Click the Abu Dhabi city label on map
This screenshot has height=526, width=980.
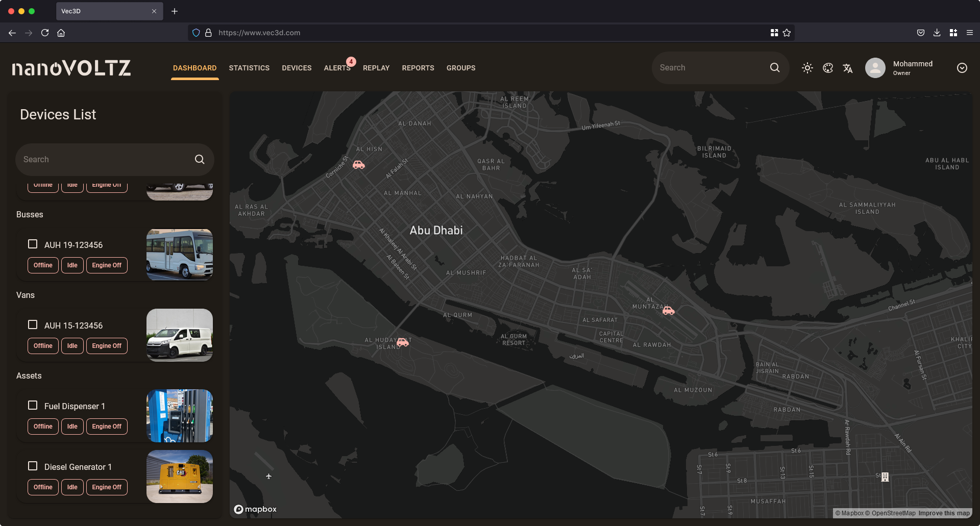point(436,230)
